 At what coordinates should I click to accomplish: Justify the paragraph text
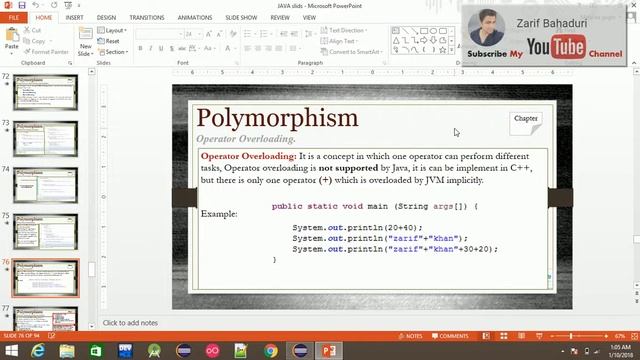tap(279, 49)
